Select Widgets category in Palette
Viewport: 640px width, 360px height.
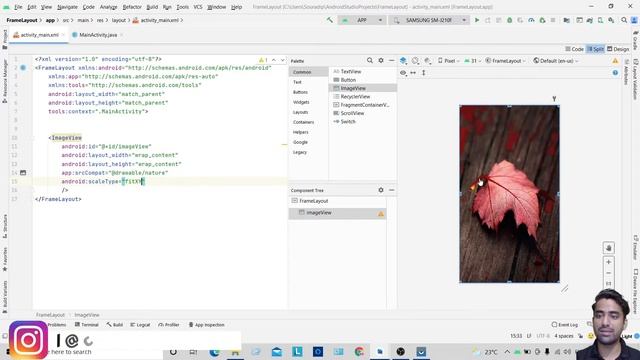point(301,102)
